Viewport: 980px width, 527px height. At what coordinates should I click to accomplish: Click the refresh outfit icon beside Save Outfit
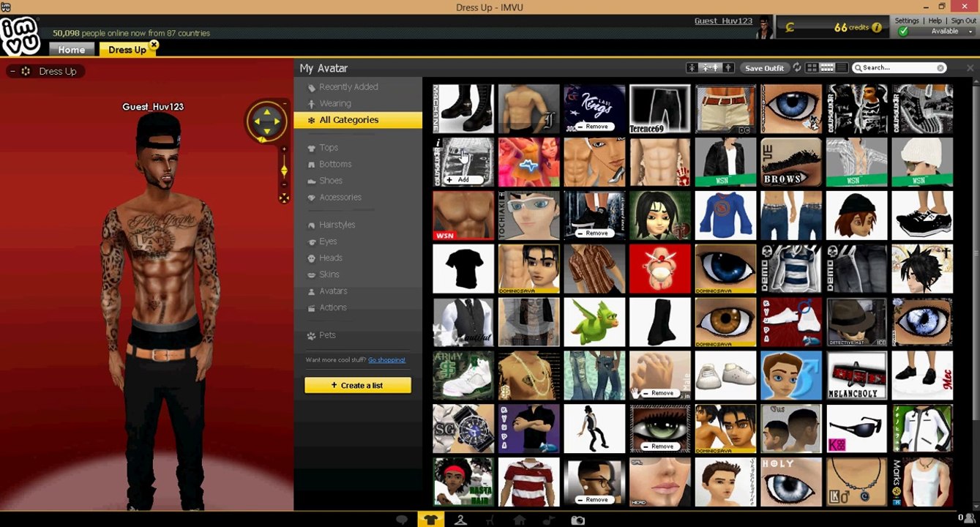(797, 67)
